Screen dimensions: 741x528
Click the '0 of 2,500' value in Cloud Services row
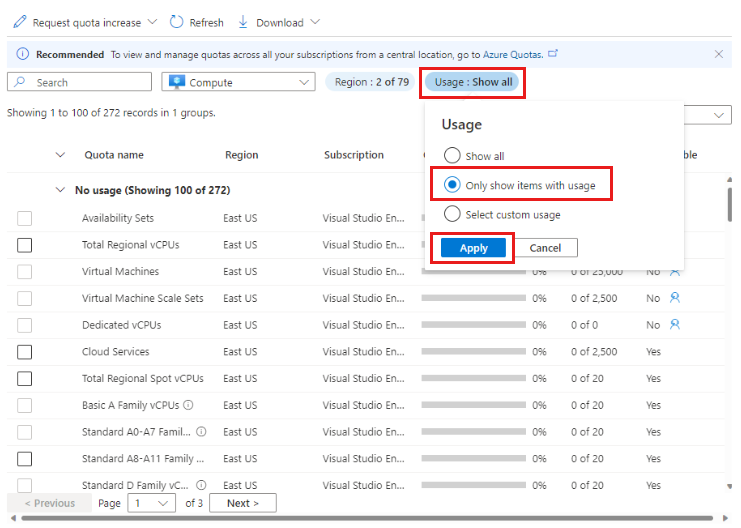pyautogui.click(x=594, y=352)
